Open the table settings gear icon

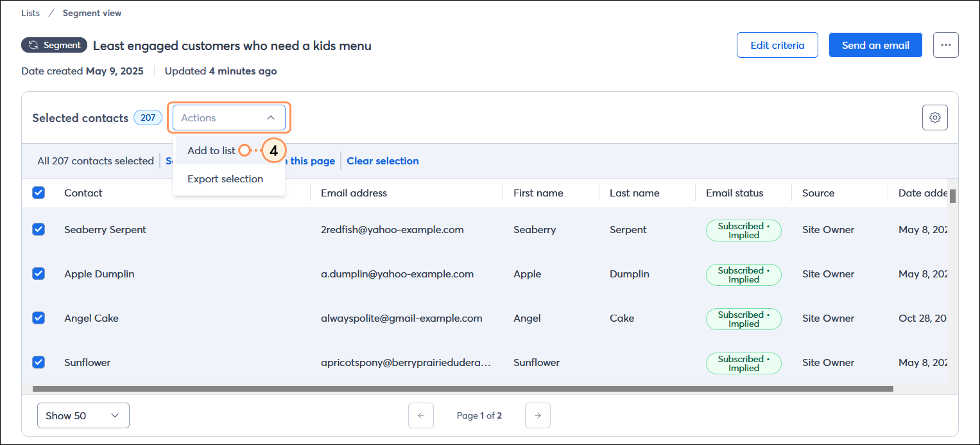(934, 118)
